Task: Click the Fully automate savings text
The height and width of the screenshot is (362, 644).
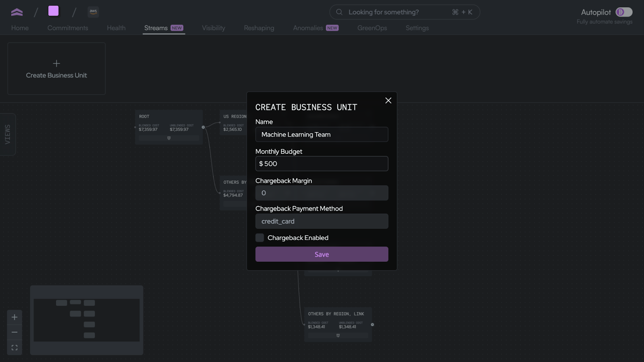Action: (605, 22)
